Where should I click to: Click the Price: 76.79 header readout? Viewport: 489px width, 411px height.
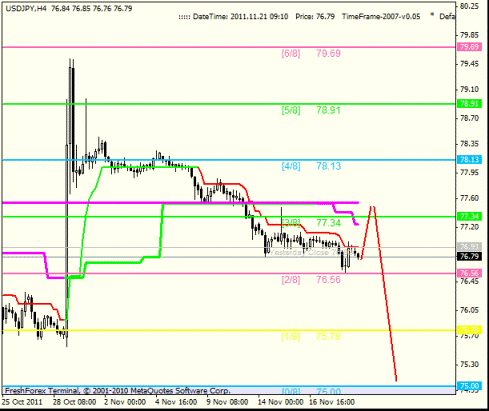[315, 17]
